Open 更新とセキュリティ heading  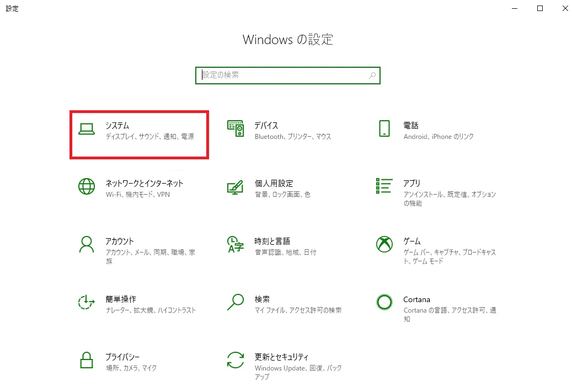[282, 357]
